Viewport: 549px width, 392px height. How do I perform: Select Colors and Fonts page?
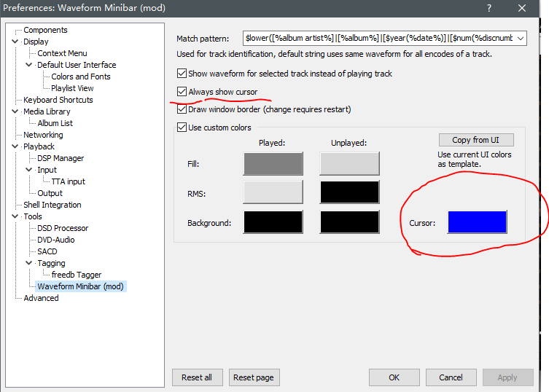point(80,77)
